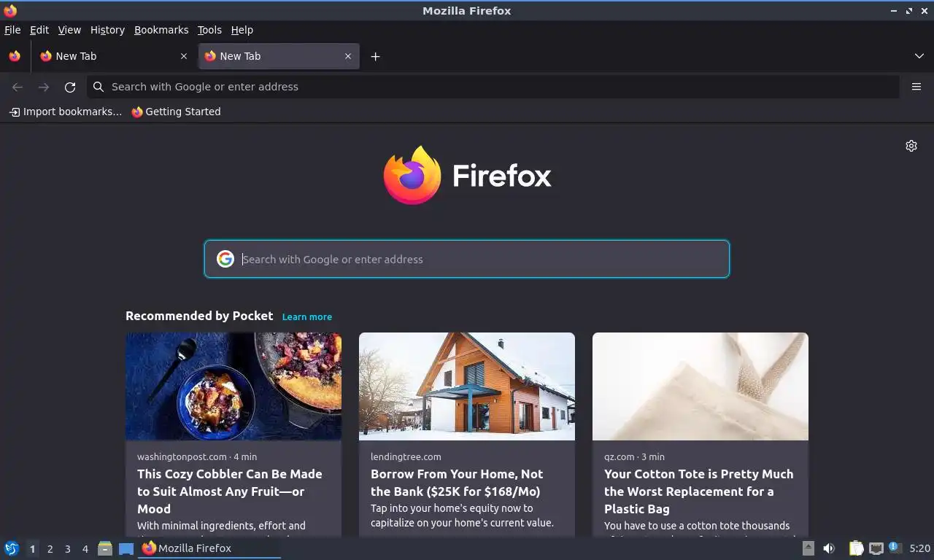Open the Help menu
Viewport: 934px width, 560px height.
[x=242, y=30]
